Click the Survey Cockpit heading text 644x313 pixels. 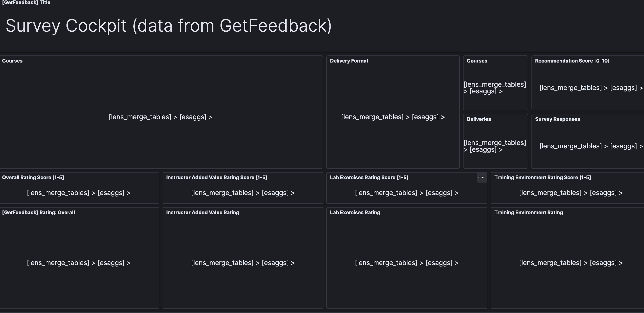(x=168, y=26)
